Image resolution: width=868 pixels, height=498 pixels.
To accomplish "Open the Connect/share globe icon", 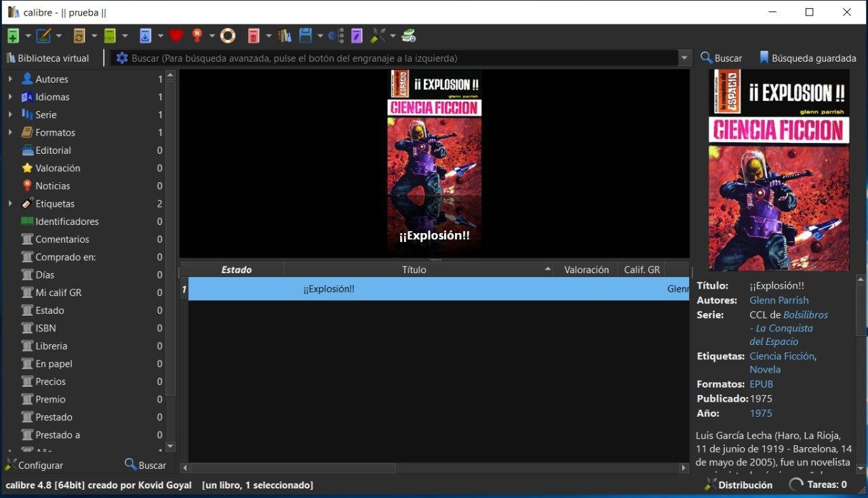I will click(x=336, y=36).
